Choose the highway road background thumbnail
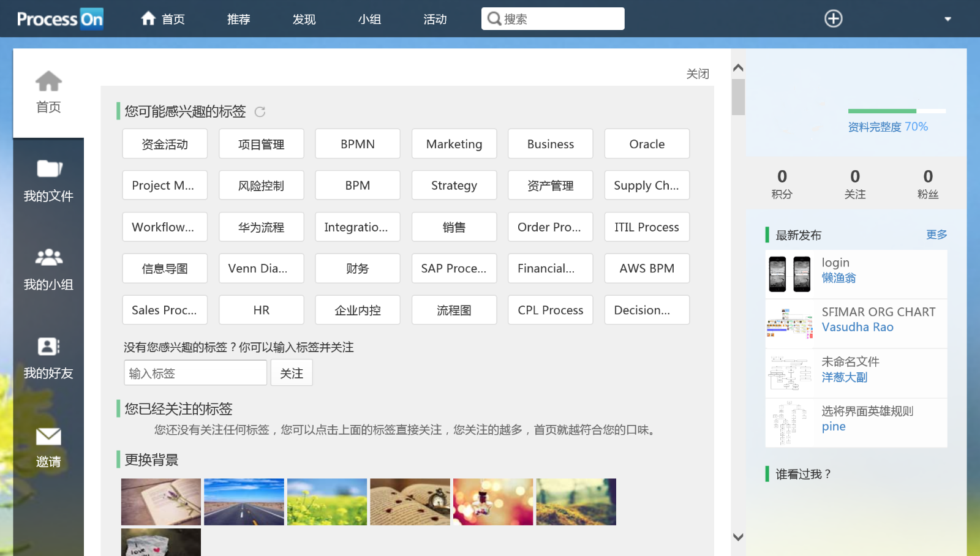The width and height of the screenshot is (980, 556). tap(244, 502)
